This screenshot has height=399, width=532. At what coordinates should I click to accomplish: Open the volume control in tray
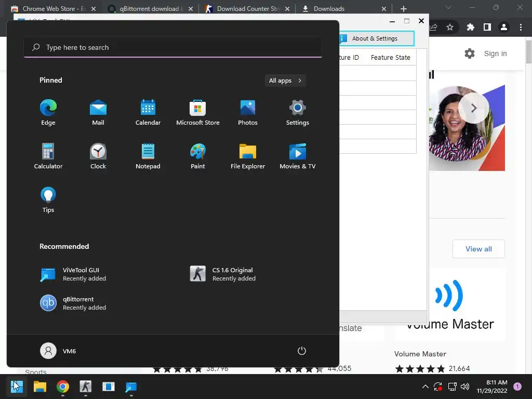(465, 387)
